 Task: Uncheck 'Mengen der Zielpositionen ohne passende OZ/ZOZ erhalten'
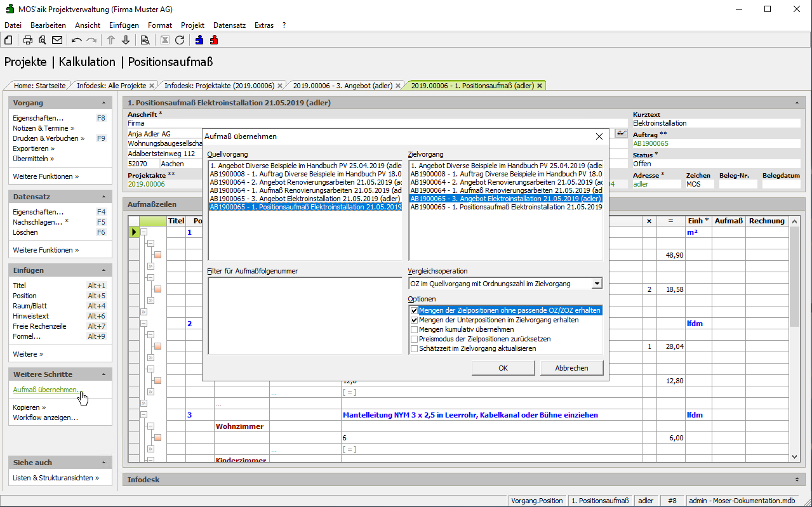pyautogui.click(x=415, y=311)
